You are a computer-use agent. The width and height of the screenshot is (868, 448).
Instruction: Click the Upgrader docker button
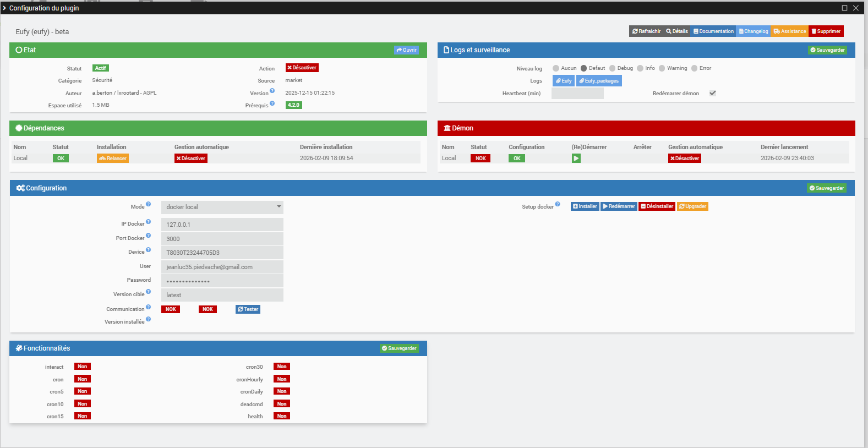coord(692,206)
